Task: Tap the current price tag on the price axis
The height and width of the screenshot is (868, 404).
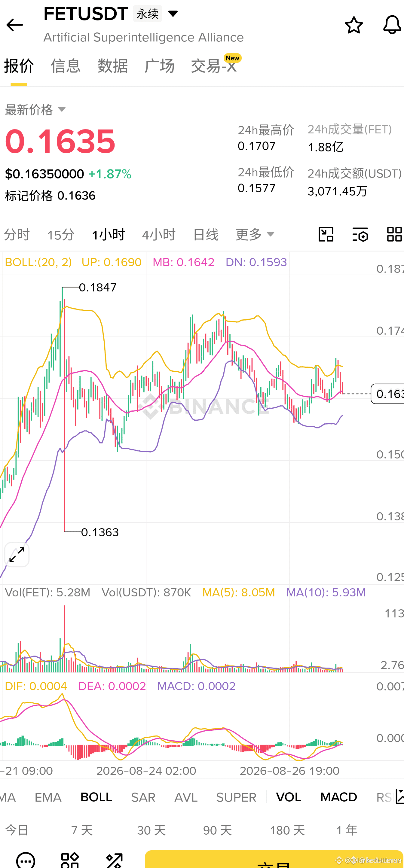Action: tap(387, 394)
